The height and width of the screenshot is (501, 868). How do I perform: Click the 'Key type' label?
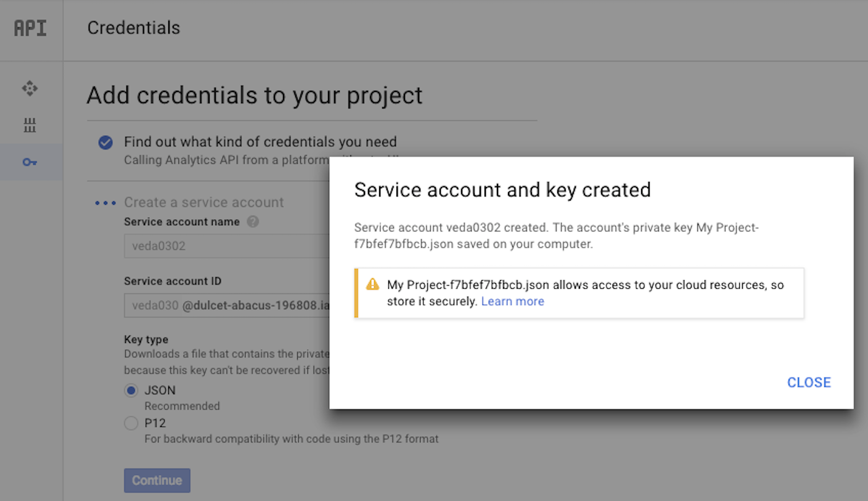tap(146, 339)
